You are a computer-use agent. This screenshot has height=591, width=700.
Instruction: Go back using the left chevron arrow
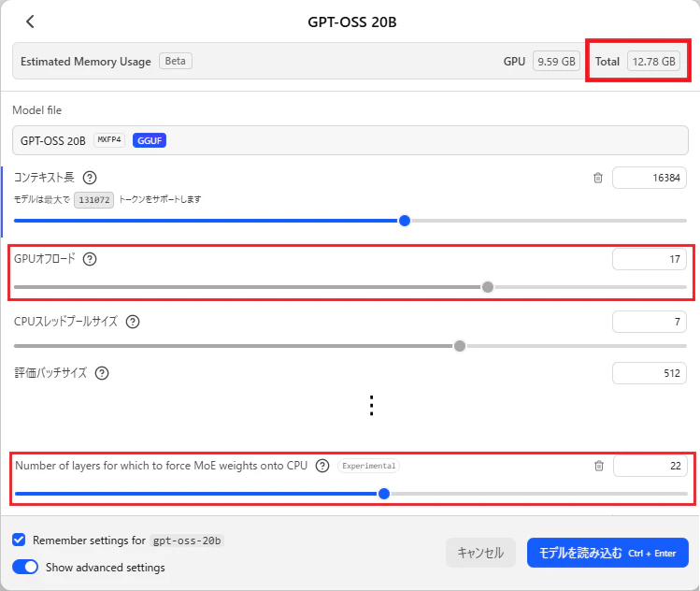pos(30,22)
